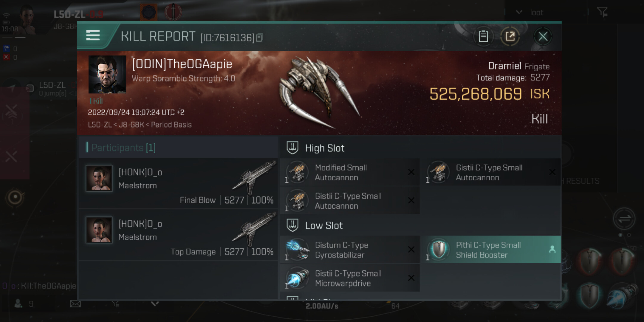
Task: Close the kill report window
Action: (543, 36)
